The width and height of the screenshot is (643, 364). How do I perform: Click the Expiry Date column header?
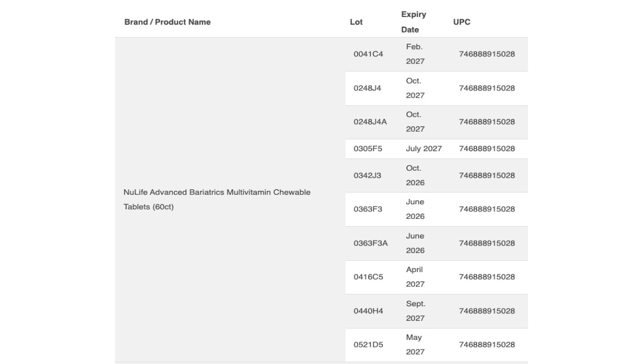(414, 22)
